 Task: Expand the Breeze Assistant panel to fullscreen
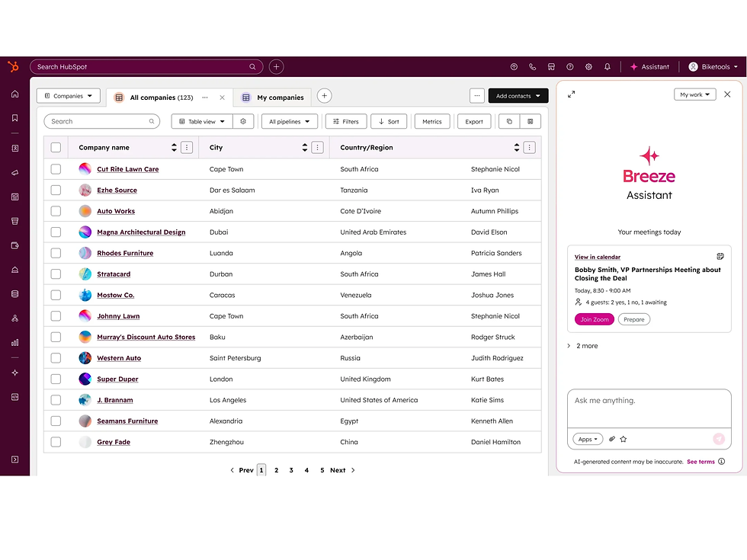tap(571, 94)
